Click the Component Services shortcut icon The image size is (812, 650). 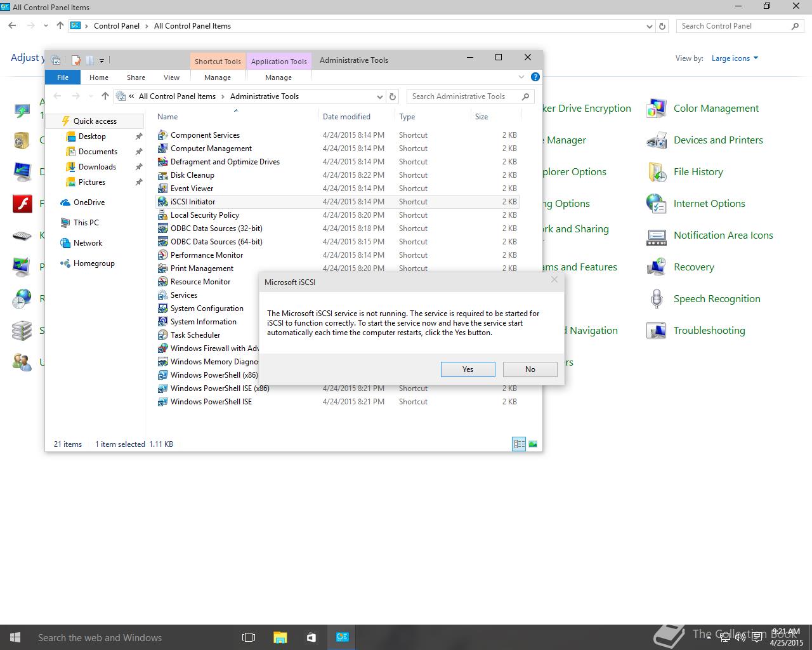[x=162, y=135]
